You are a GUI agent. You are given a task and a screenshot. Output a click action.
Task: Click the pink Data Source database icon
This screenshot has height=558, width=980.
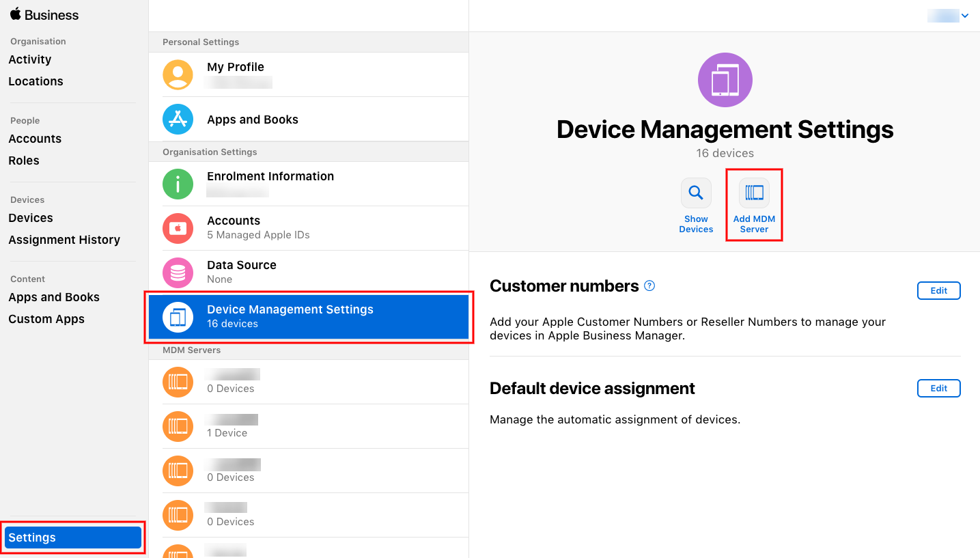pos(178,273)
